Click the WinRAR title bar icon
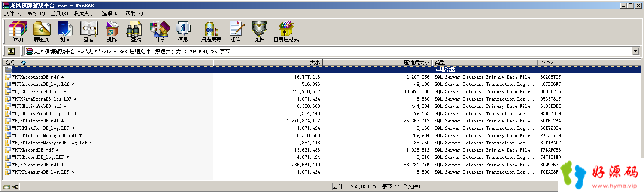This screenshot has width=644, height=192. coord(5,5)
